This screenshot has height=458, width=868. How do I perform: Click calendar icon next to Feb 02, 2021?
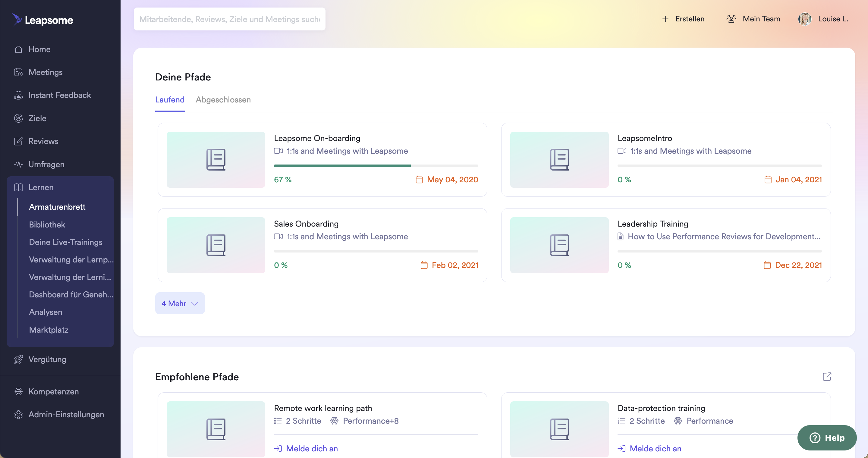pos(424,265)
